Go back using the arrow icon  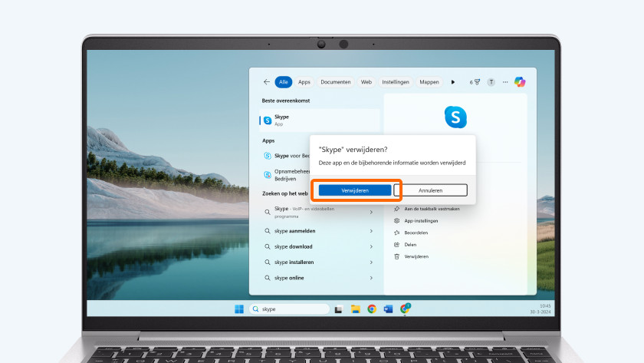(x=266, y=81)
